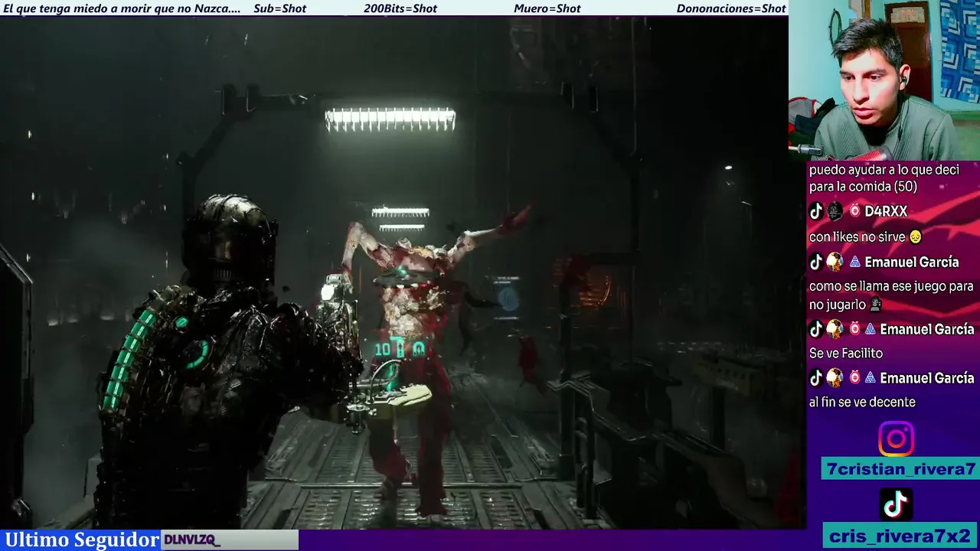Open the avatar above the 'como se llama ese juego' message

pos(835,262)
